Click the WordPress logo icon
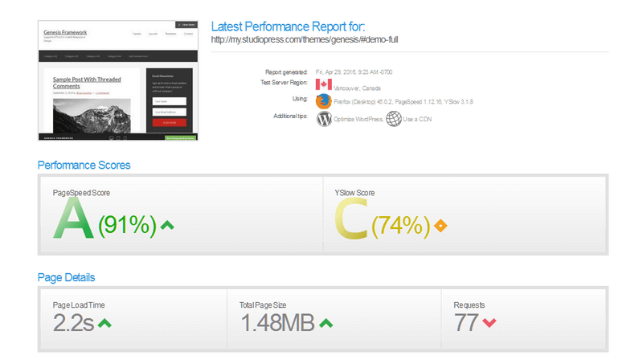This screenshot has height=364, width=643. [x=324, y=119]
